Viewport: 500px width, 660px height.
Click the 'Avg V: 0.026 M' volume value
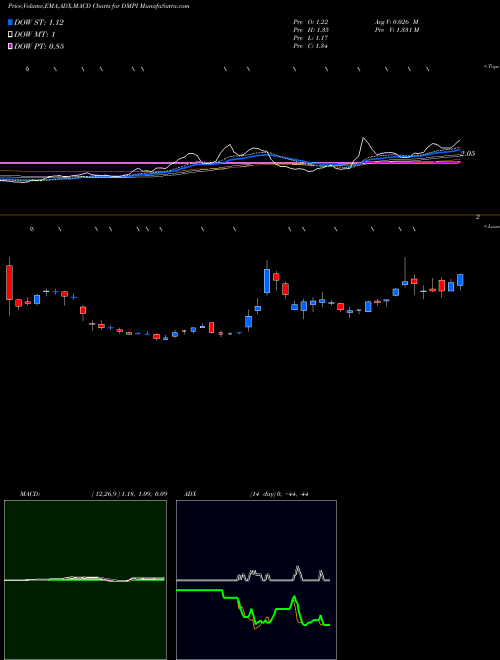pyautogui.click(x=396, y=22)
